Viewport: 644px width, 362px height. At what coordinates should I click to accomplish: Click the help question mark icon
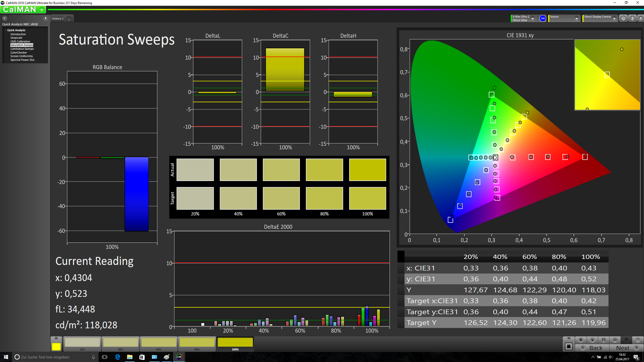click(632, 18)
